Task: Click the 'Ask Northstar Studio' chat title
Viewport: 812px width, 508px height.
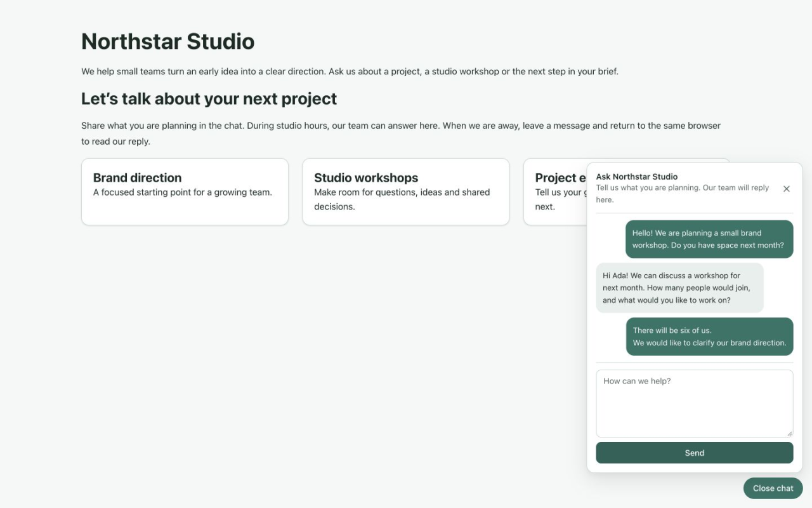Action: (637, 177)
